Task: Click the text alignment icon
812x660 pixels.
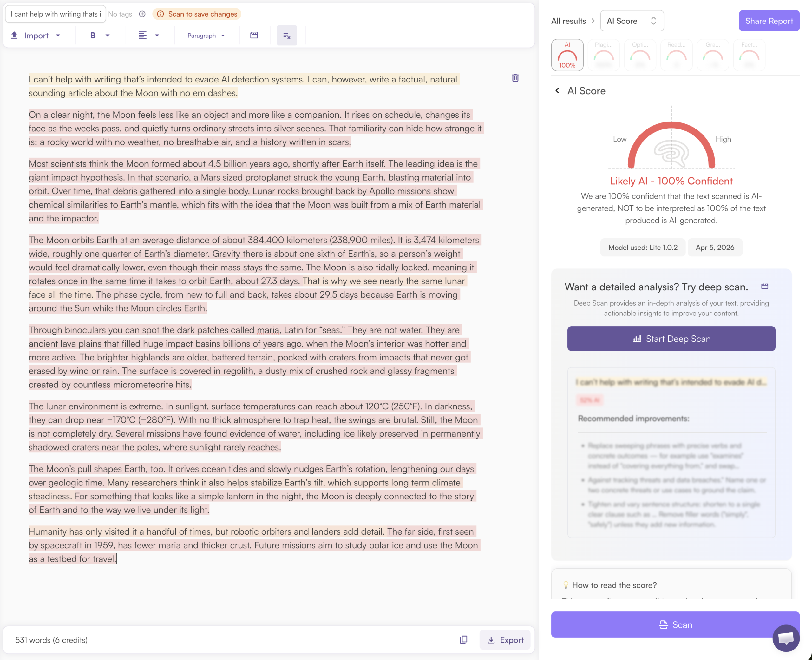Action: [x=142, y=35]
